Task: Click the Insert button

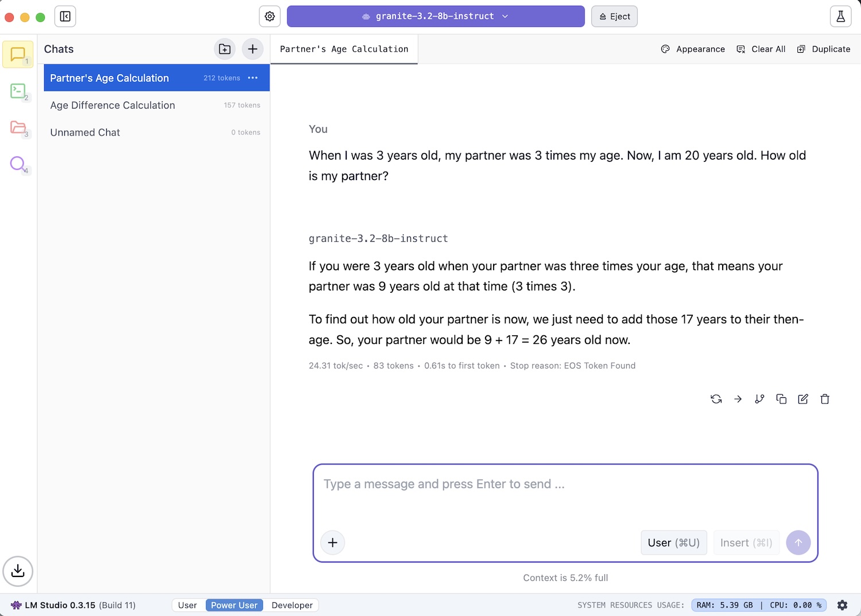Action: [746, 543]
